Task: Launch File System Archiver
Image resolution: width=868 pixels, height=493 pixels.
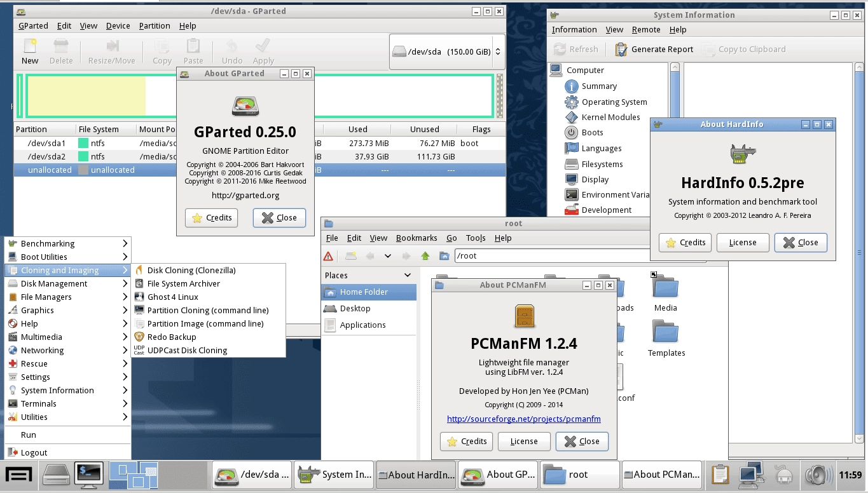Action: point(209,283)
